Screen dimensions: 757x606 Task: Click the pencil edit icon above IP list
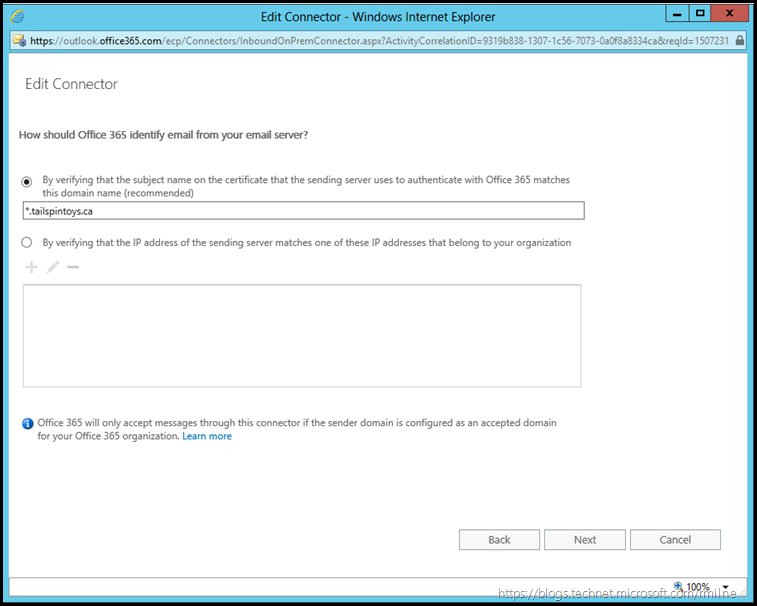[52, 267]
